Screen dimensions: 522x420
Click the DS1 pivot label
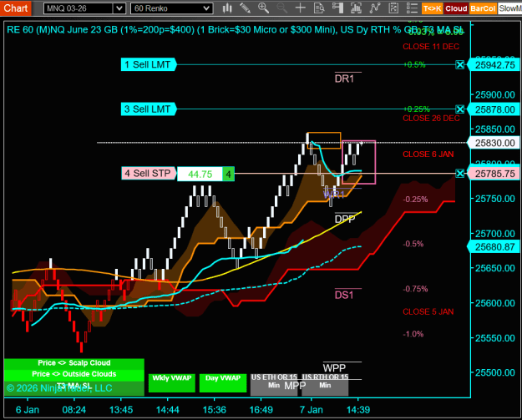click(344, 296)
